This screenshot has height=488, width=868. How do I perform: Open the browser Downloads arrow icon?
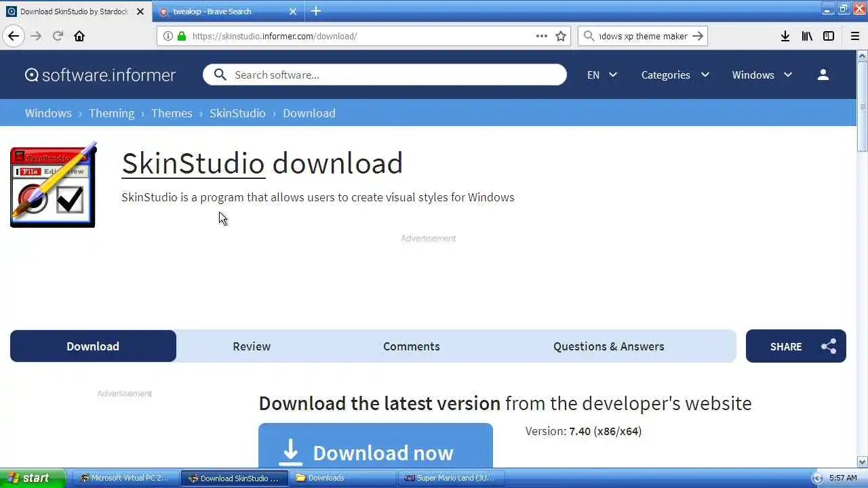pos(785,36)
